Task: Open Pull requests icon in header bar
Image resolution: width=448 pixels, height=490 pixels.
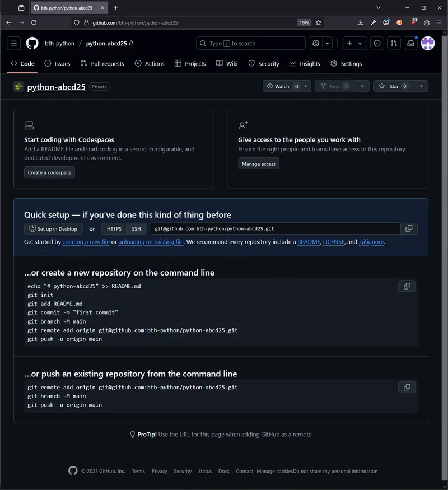Action: tap(394, 43)
